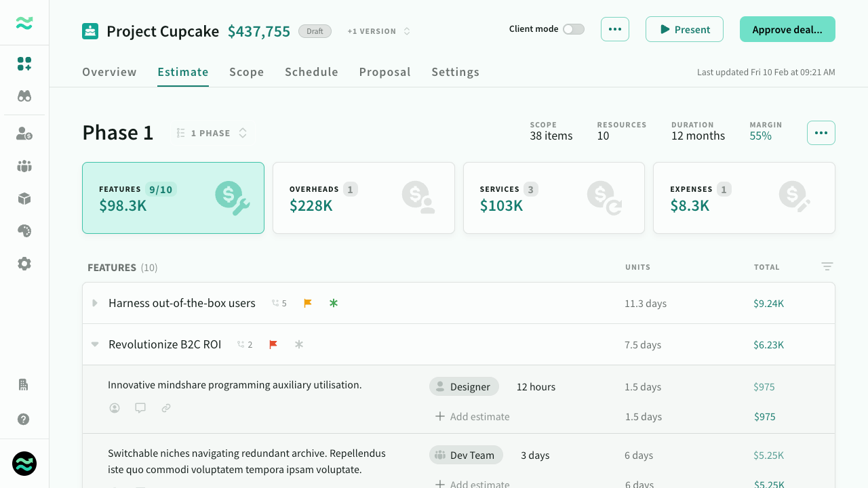Open the Proposal tab
The image size is (868, 488).
pos(384,72)
